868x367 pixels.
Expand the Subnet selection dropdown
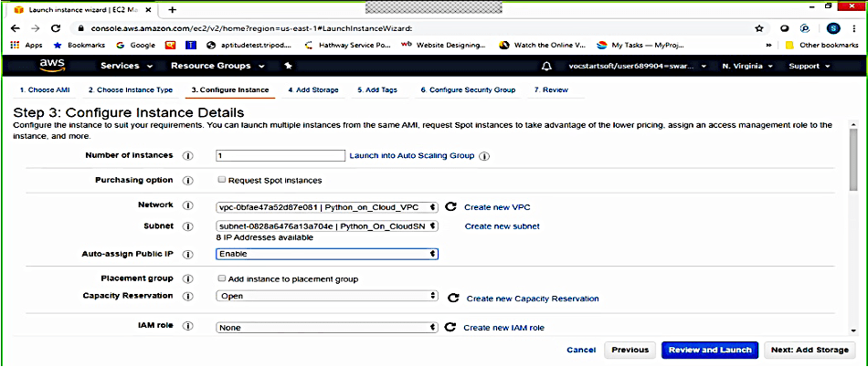[x=327, y=226]
